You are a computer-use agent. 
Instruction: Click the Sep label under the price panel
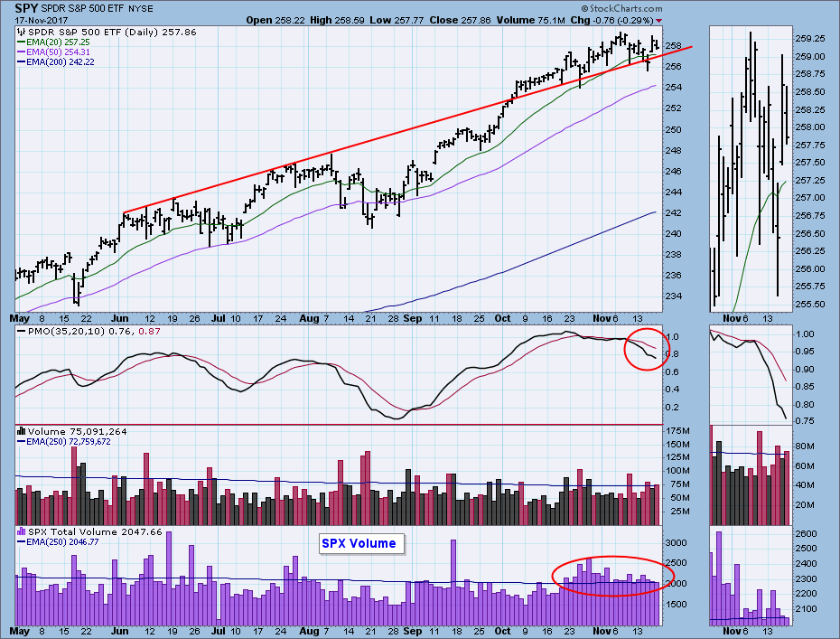point(413,318)
